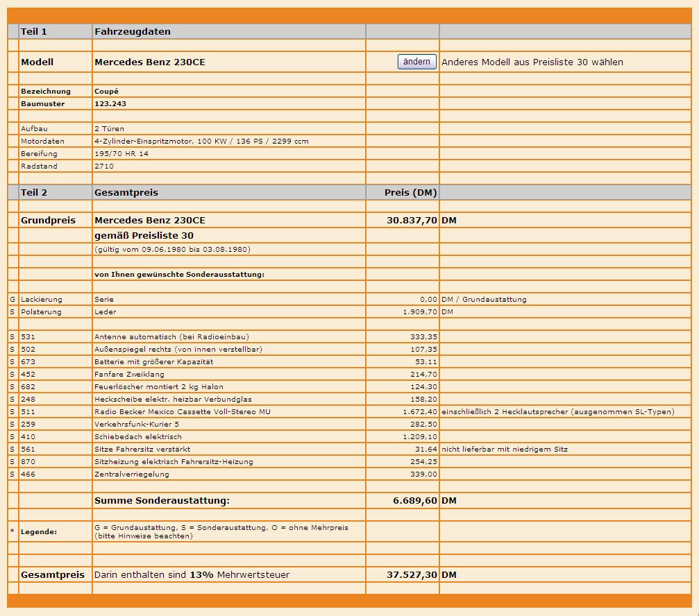This screenshot has height=616, width=699.
Task: Click the 'Sitze Fahrersitz verstärkt' option
Action: click(x=142, y=449)
